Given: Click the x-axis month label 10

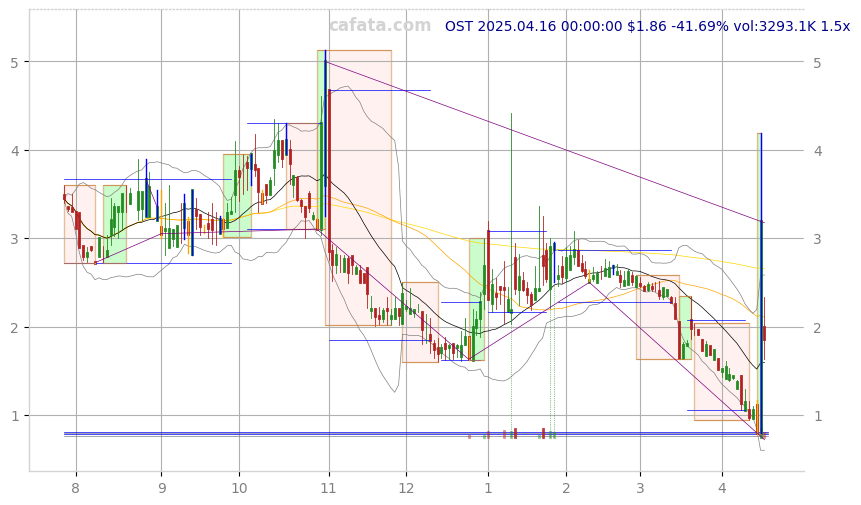Looking at the screenshot, I should click(239, 488).
